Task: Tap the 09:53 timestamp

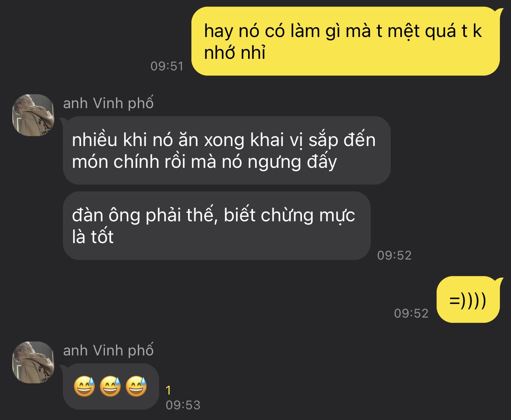Action: (183, 405)
